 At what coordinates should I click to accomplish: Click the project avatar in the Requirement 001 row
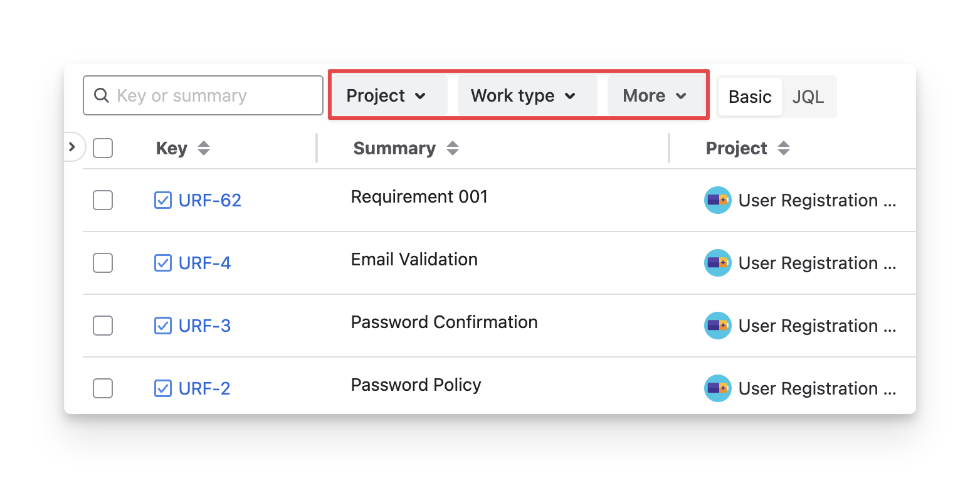[717, 200]
